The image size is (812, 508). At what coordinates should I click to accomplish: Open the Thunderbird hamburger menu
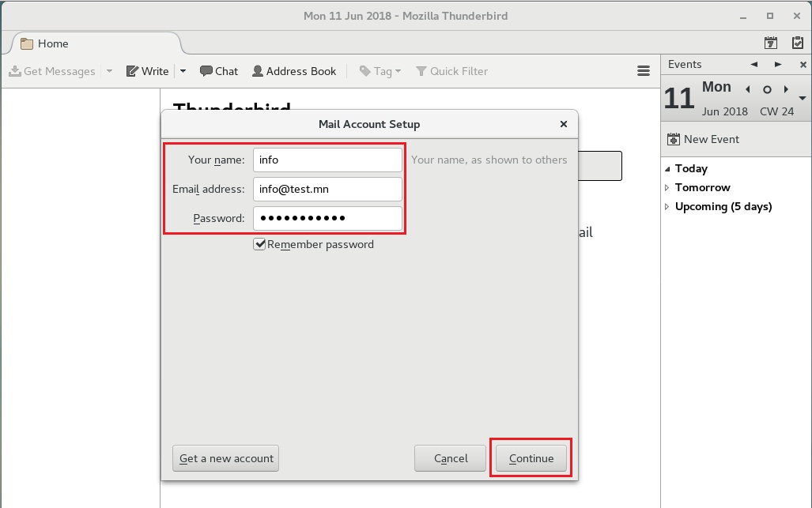(x=643, y=71)
